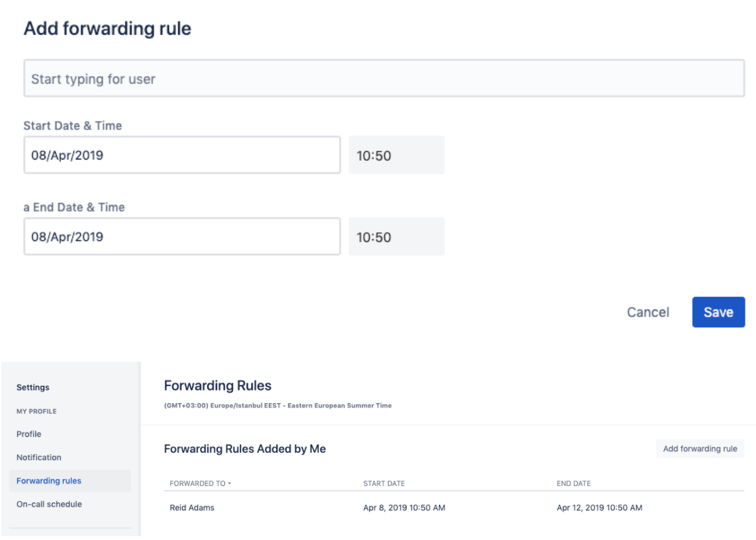The width and height of the screenshot is (756, 540).
Task: Select Forwarding rules in sidebar
Action: (x=49, y=481)
